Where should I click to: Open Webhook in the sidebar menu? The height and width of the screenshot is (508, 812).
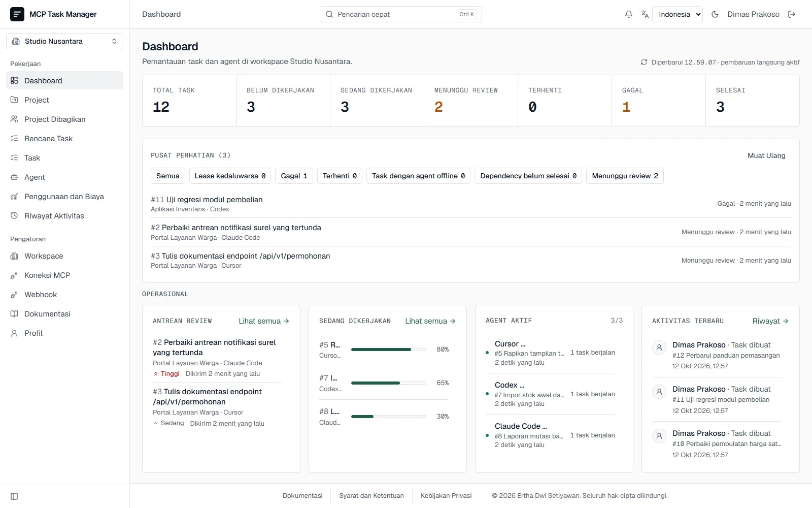(x=64, y=295)
